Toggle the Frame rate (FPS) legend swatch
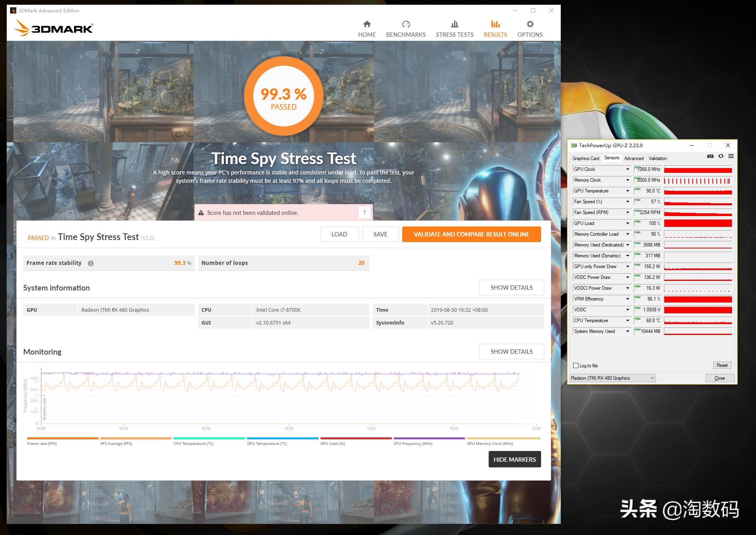 62,439
